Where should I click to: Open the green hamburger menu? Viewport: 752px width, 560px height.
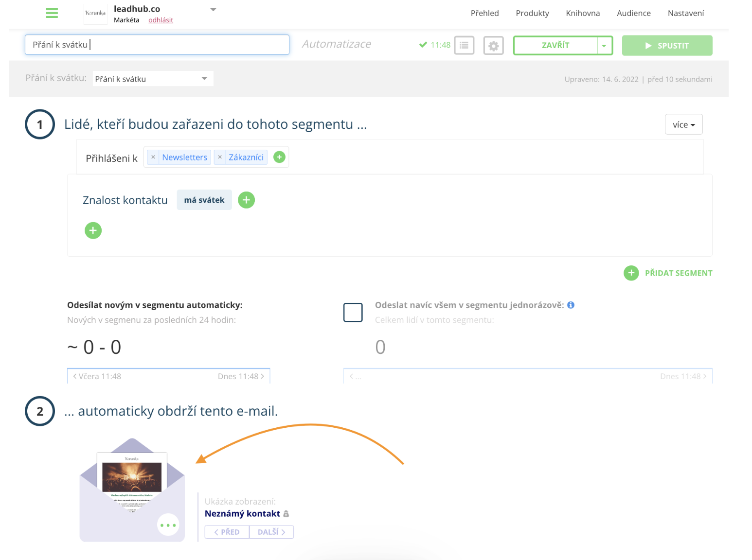point(52,13)
